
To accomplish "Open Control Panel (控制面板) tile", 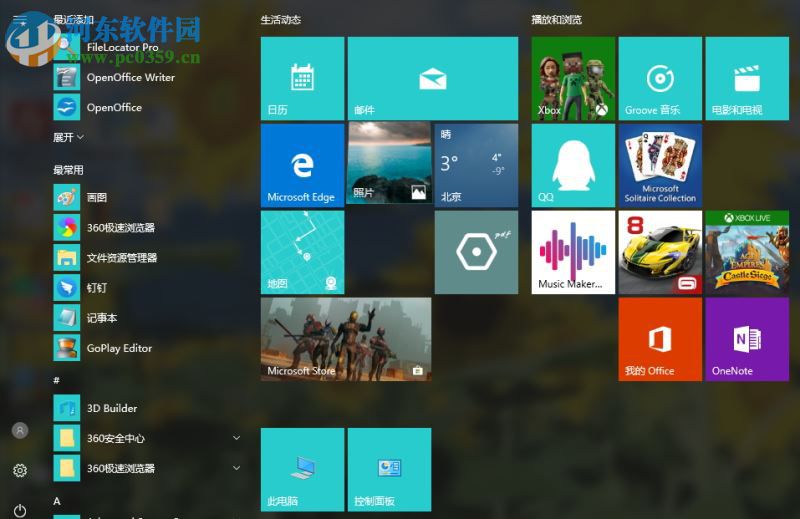I will click(389, 469).
